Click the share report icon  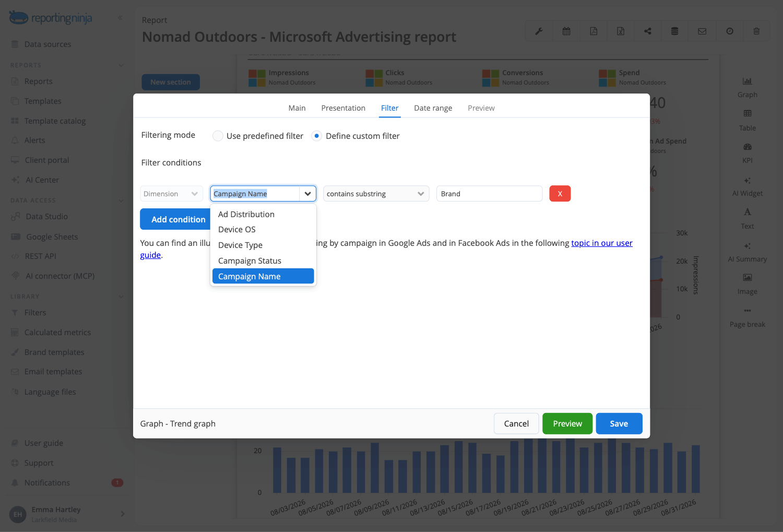648,31
